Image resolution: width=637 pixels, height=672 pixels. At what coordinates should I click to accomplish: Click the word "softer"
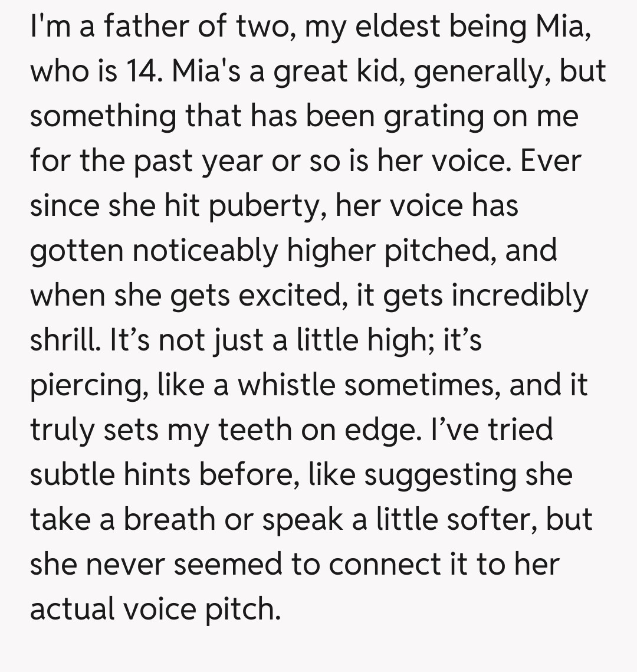[x=491, y=520]
